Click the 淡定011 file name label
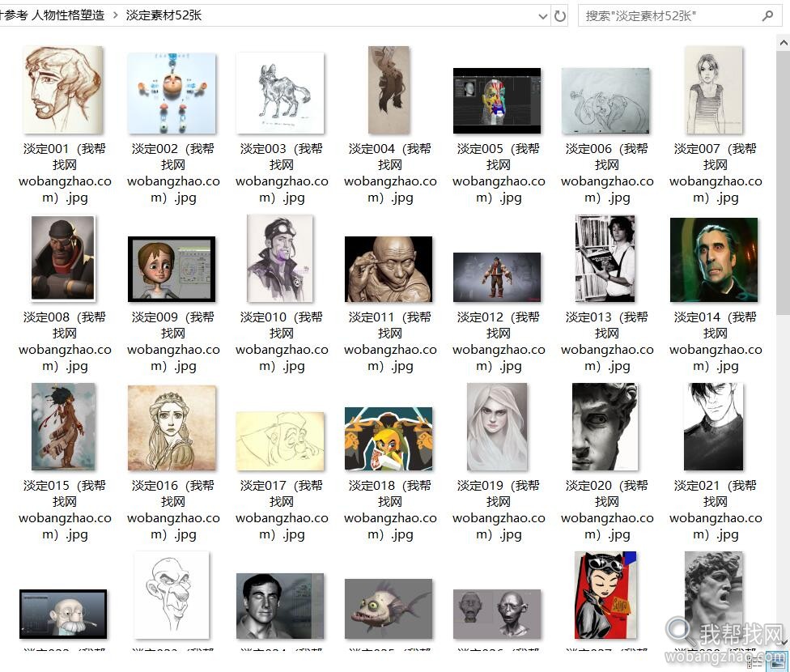The height and width of the screenshot is (672, 790). pyautogui.click(x=390, y=342)
